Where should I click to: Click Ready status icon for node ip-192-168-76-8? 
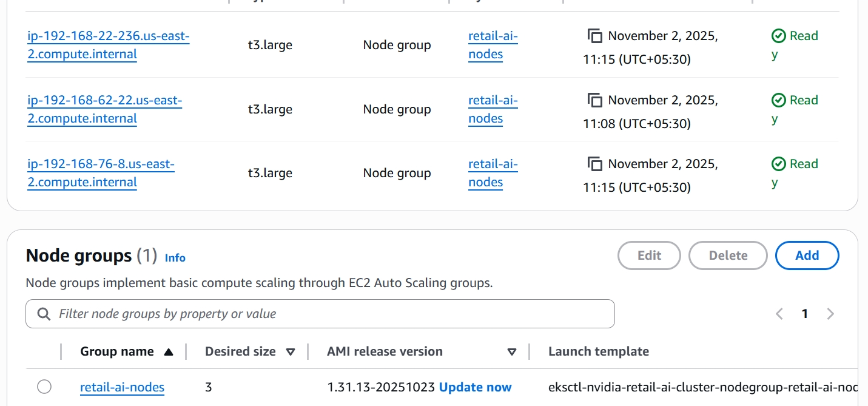click(x=779, y=164)
